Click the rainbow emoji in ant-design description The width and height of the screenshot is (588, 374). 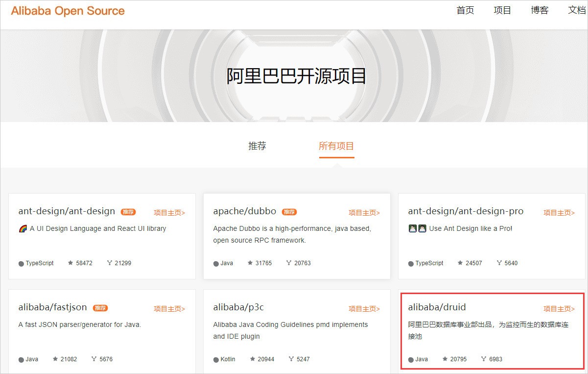pyautogui.click(x=23, y=228)
